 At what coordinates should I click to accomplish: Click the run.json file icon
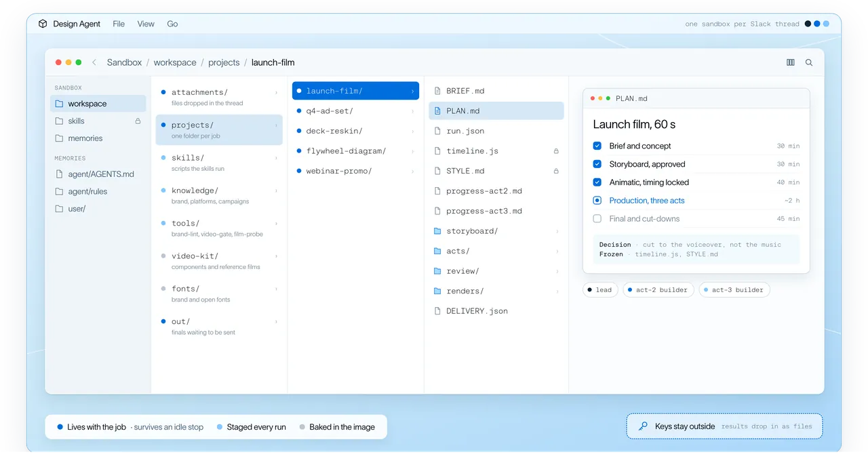(x=437, y=131)
